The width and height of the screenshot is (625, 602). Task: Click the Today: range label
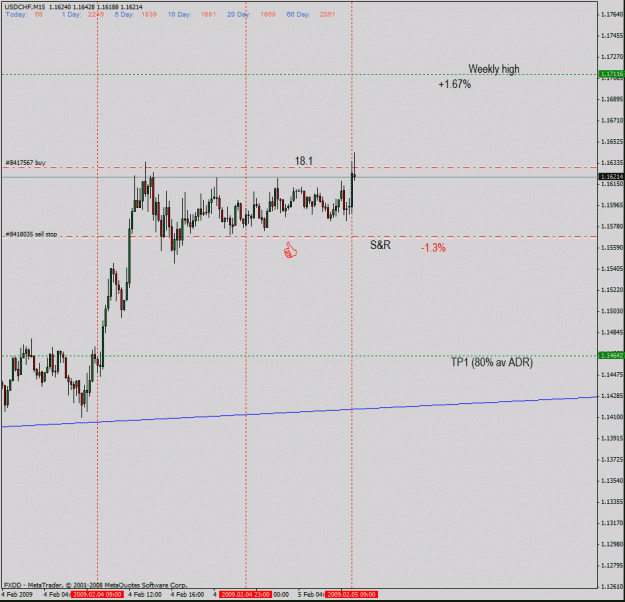(x=16, y=14)
